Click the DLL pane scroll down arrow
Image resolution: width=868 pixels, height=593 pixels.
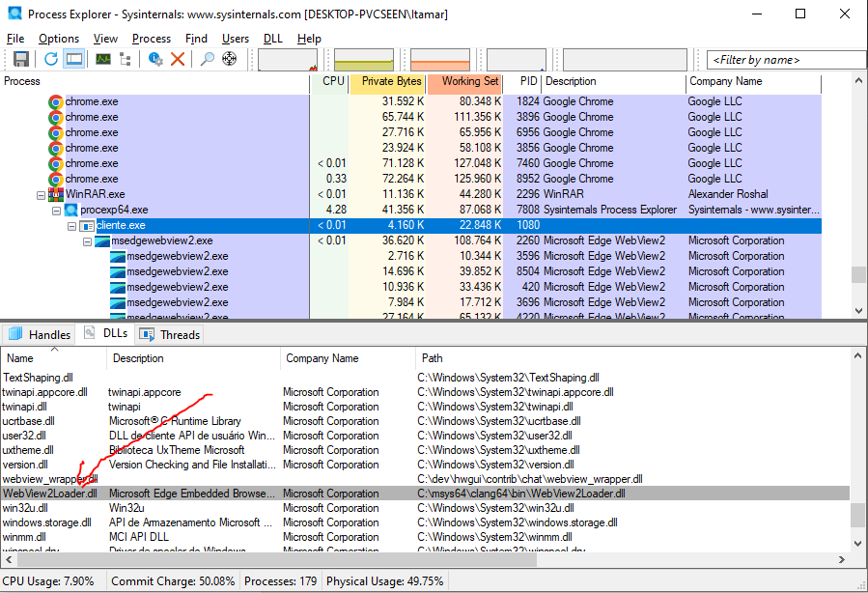(858, 544)
